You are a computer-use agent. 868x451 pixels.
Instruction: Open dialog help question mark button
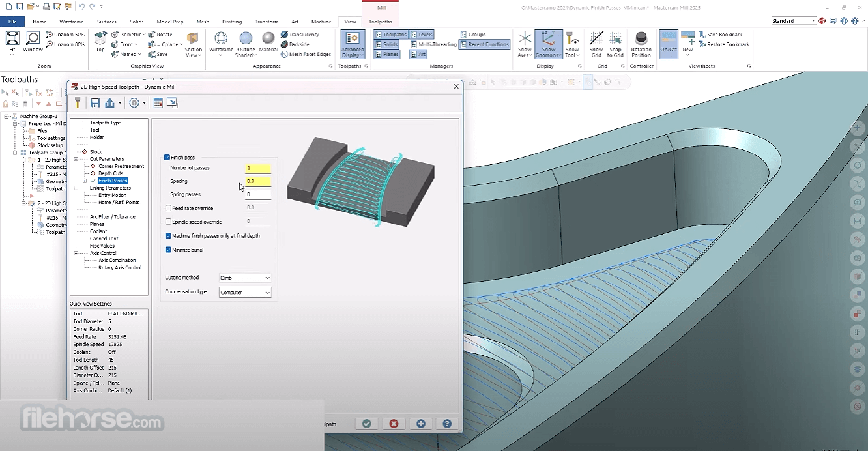(447, 424)
